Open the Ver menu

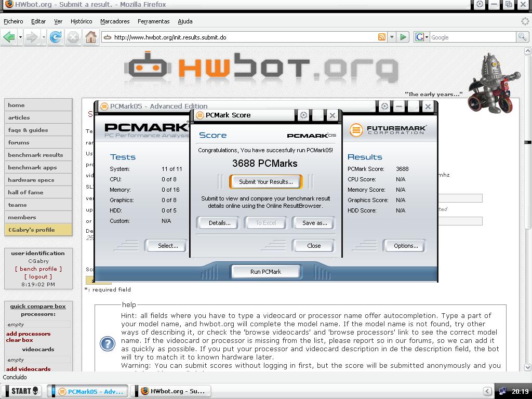(58, 21)
